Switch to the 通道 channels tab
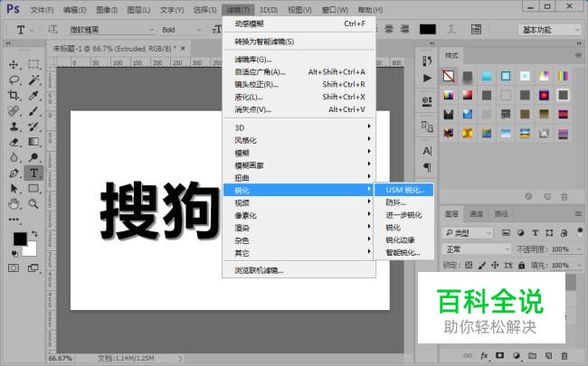 (476, 214)
